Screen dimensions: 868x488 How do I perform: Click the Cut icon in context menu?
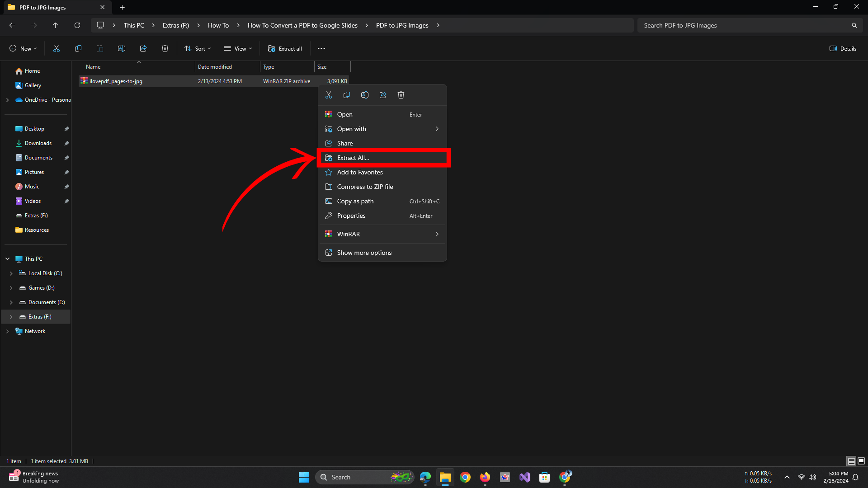point(329,95)
